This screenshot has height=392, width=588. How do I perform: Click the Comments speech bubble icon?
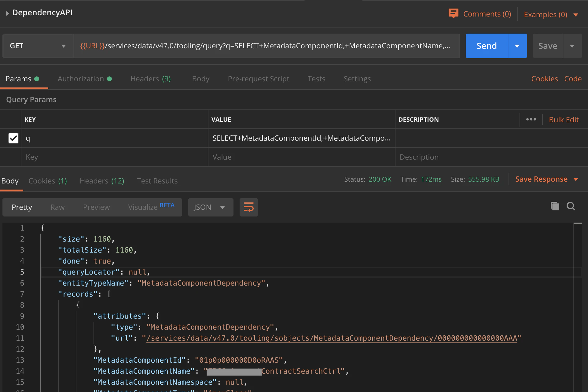coord(453,13)
